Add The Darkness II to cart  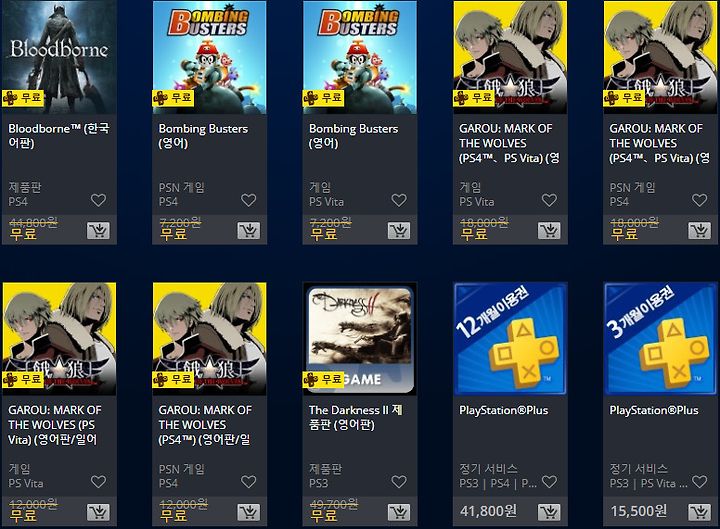[x=399, y=512]
